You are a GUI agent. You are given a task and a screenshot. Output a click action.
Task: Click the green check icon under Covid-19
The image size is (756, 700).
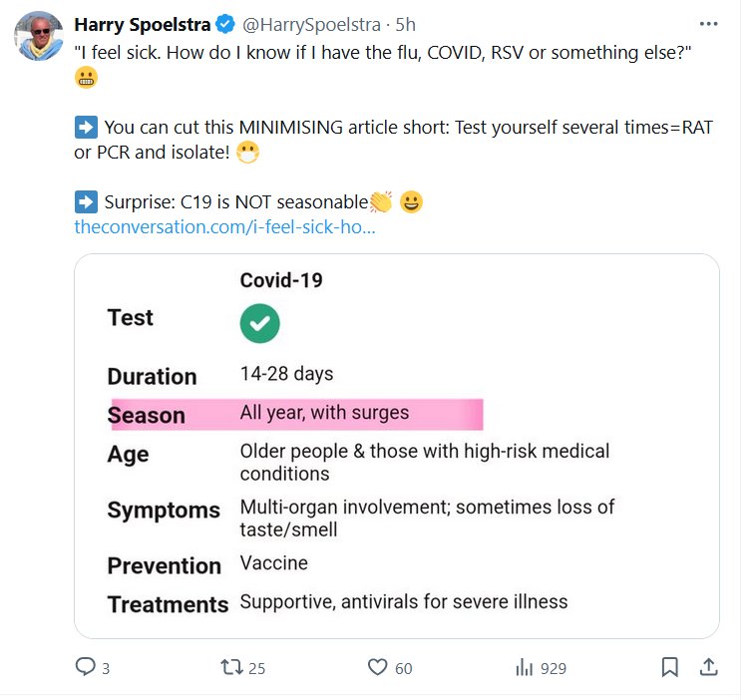(260, 323)
